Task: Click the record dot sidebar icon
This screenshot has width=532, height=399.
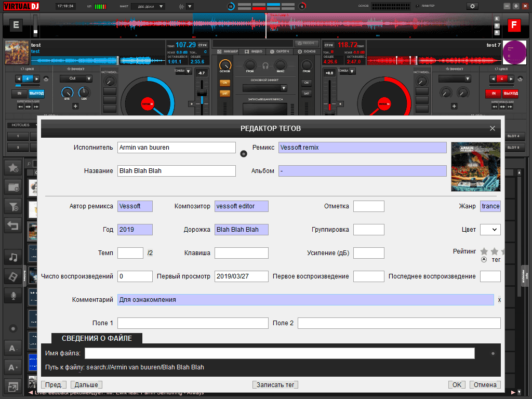Action: click(x=13, y=328)
